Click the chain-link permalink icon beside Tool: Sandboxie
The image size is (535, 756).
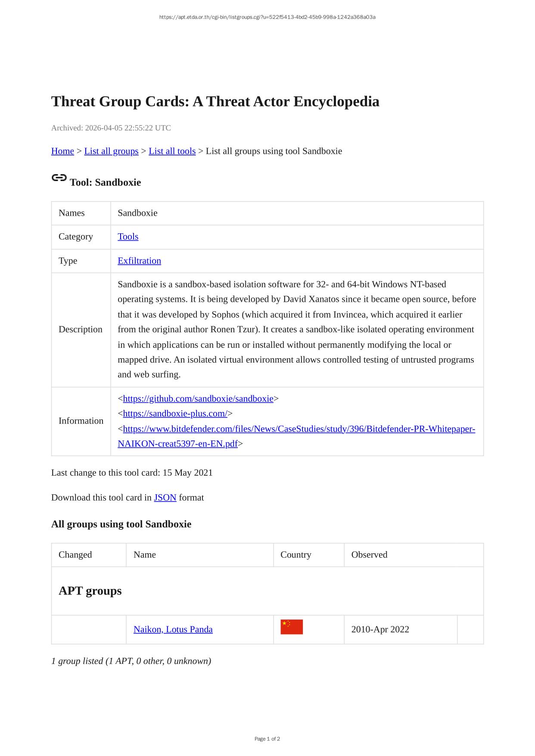pyautogui.click(x=59, y=178)
